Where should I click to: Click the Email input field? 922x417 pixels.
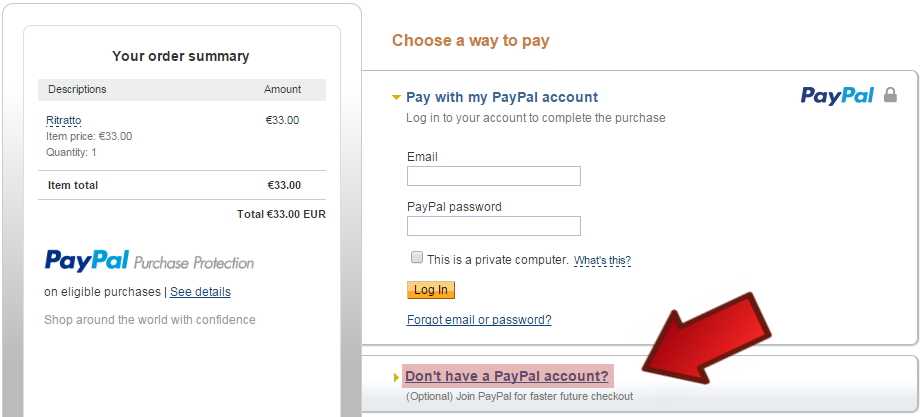494,176
